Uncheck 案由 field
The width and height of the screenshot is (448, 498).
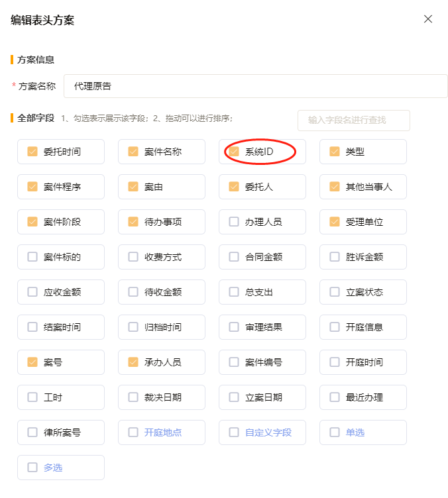[x=133, y=187]
